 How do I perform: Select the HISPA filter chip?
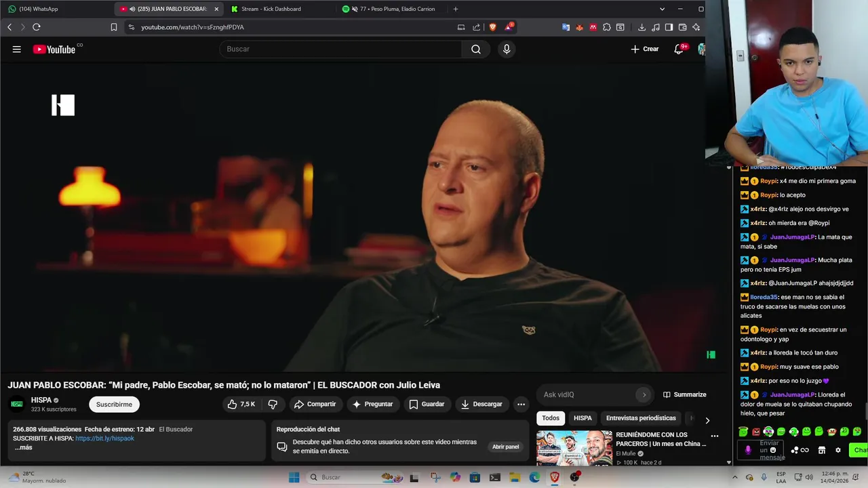(x=583, y=418)
